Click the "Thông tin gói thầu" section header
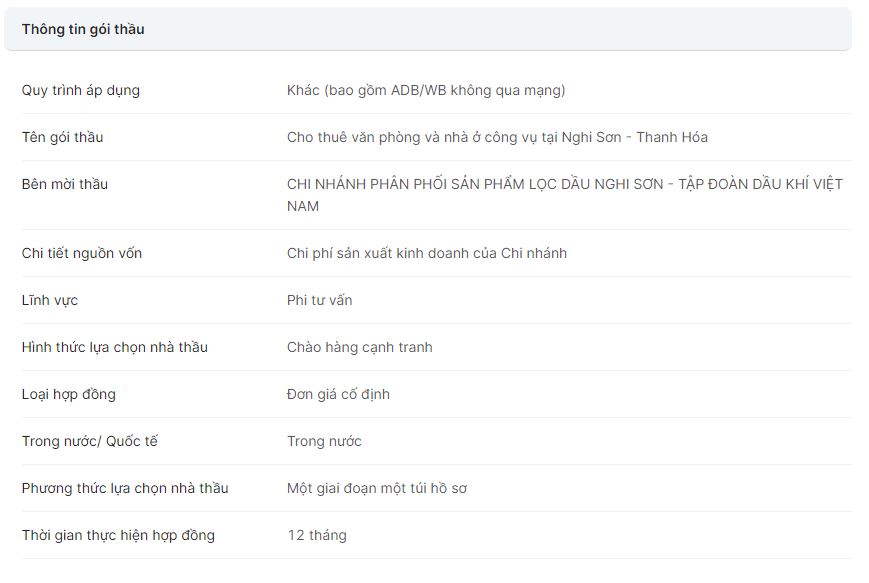 click(x=83, y=29)
